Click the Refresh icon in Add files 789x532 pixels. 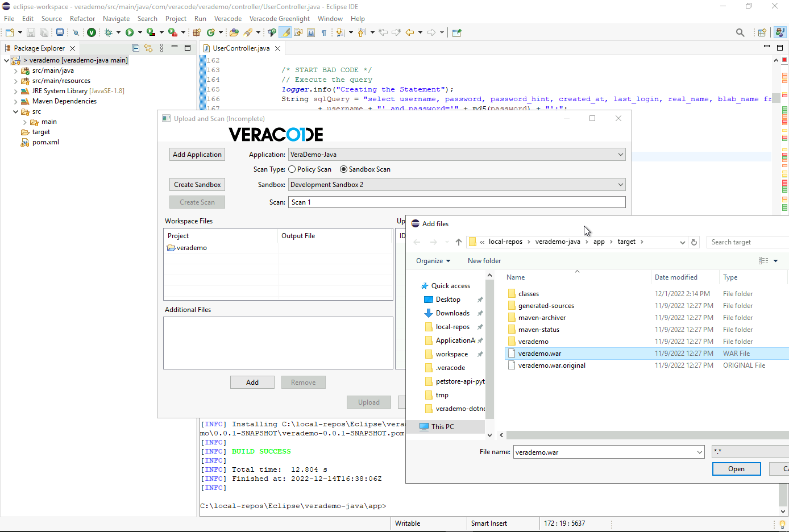point(694,242)
